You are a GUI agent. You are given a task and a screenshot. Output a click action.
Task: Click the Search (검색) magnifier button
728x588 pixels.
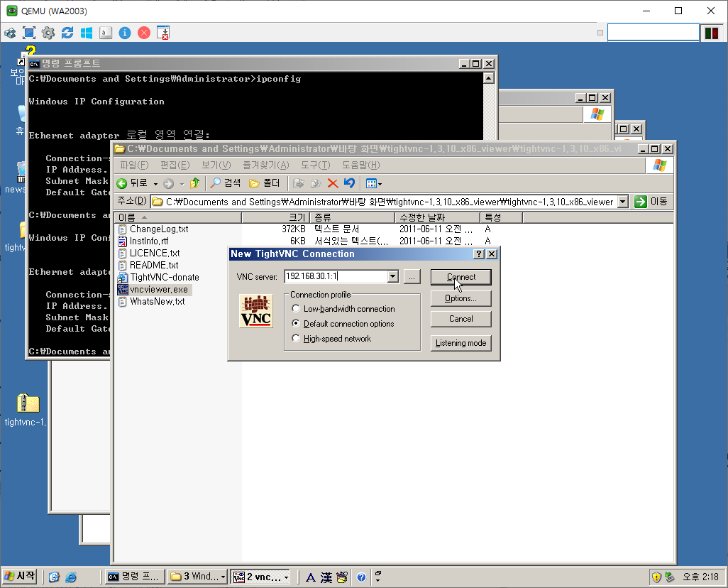point(226,184)
